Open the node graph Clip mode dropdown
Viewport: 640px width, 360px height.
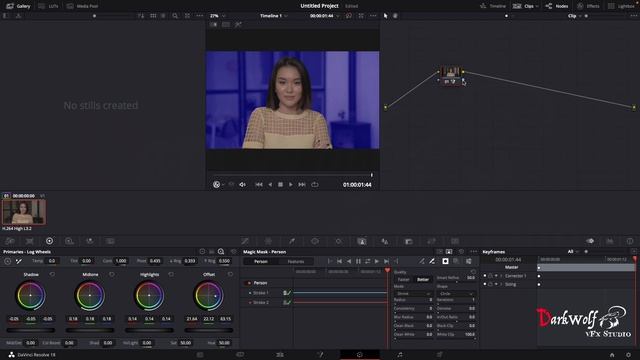(574, 16)
